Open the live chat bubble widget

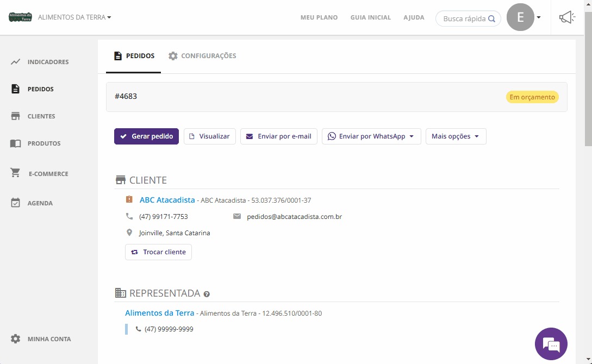click(x=551, y=344)
